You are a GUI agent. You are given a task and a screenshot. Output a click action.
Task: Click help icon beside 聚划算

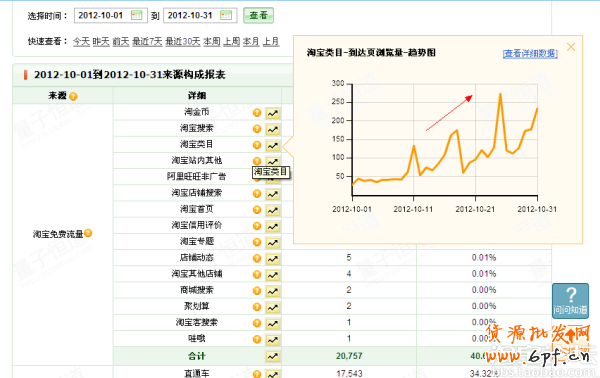(x=257, y=307)
